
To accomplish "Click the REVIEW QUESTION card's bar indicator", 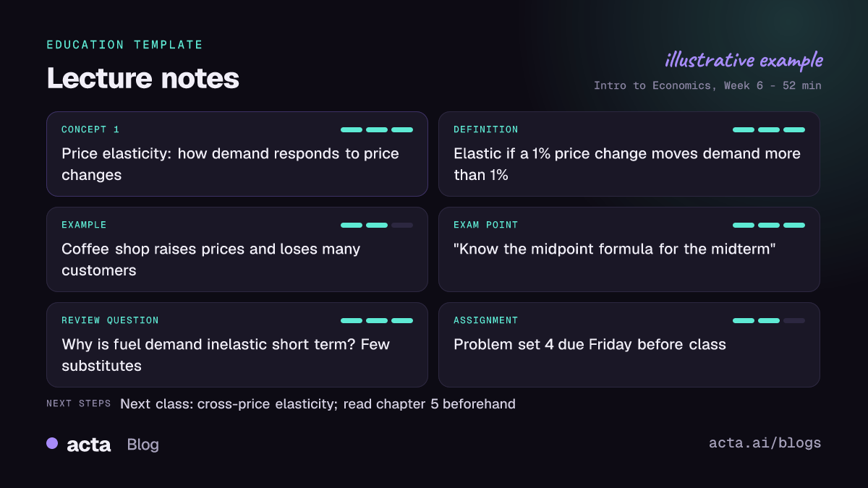I will [x=377, y=321].
